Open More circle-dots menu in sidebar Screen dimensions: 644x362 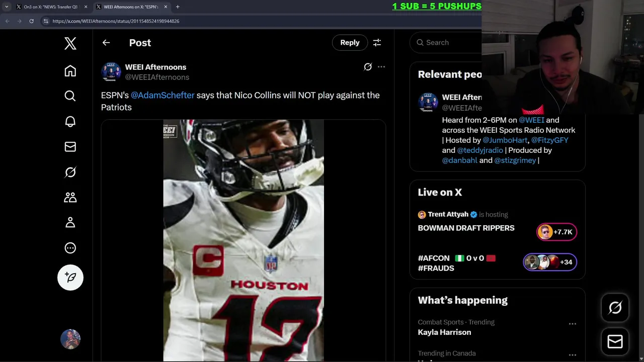70,248
